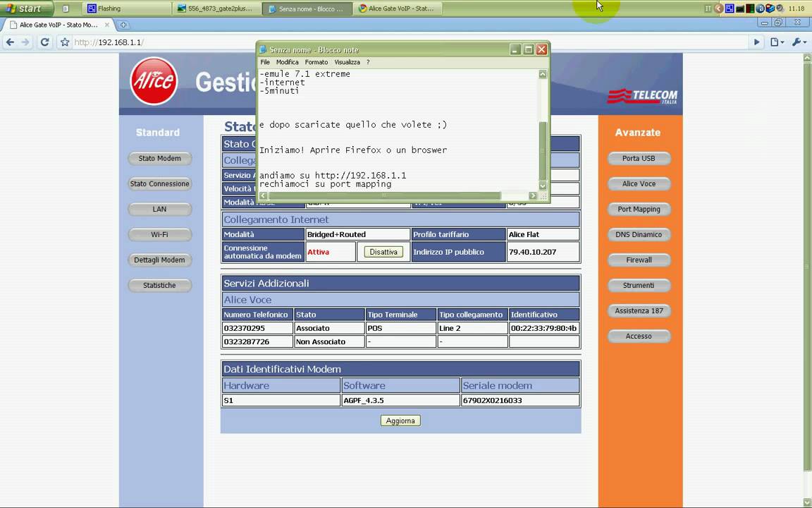The width and height of the screenshot is (812, 508).
Task: Click the Telecom Italia logo
Action: tap(642, 97)
